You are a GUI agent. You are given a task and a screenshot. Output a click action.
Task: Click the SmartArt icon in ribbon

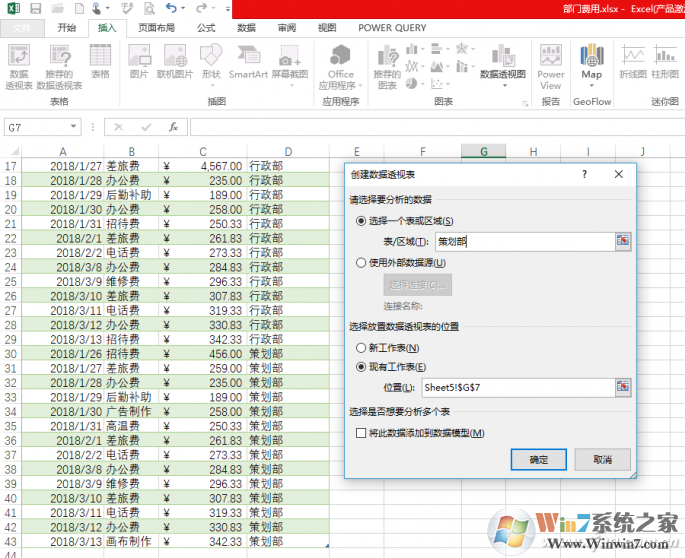click(x=248, y=62)
